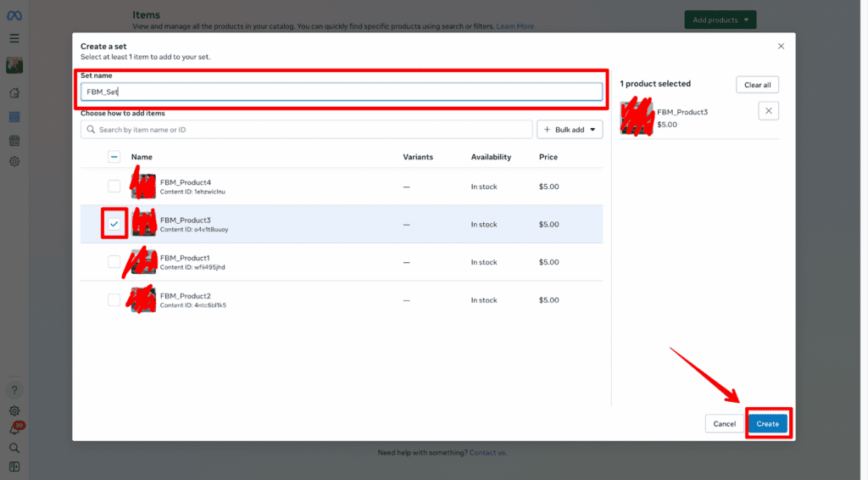Click the Variants column header
This screenshot has width=868, height=480.
[x=418, y=157]
